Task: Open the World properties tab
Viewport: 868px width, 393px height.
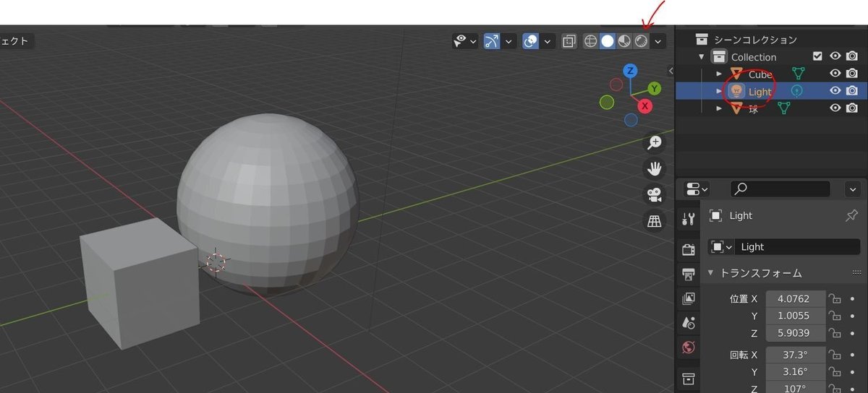Action: tap(688, 347)
